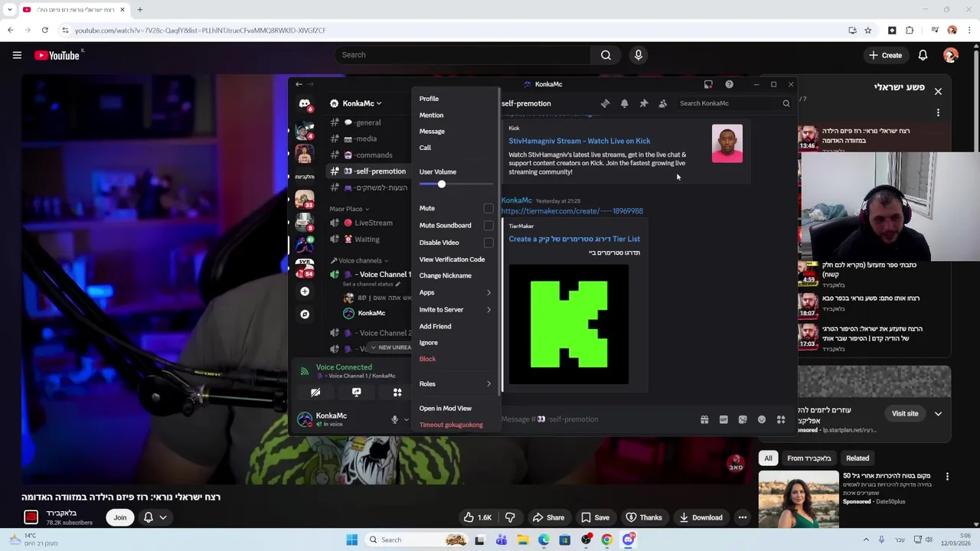Open notification settings bell in Discord header

(624, 103)
